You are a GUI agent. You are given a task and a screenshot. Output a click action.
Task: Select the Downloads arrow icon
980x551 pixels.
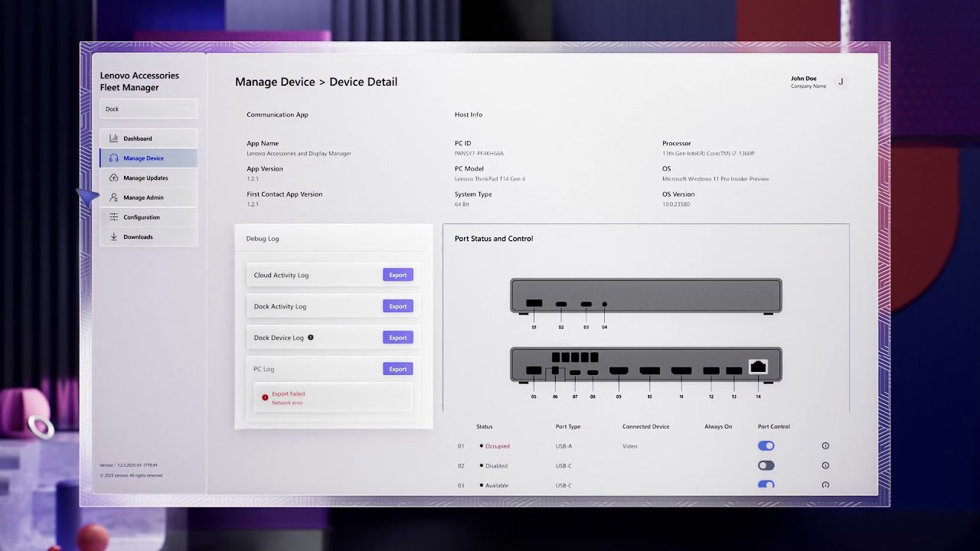pyautogui.click(x=113, y=236)
